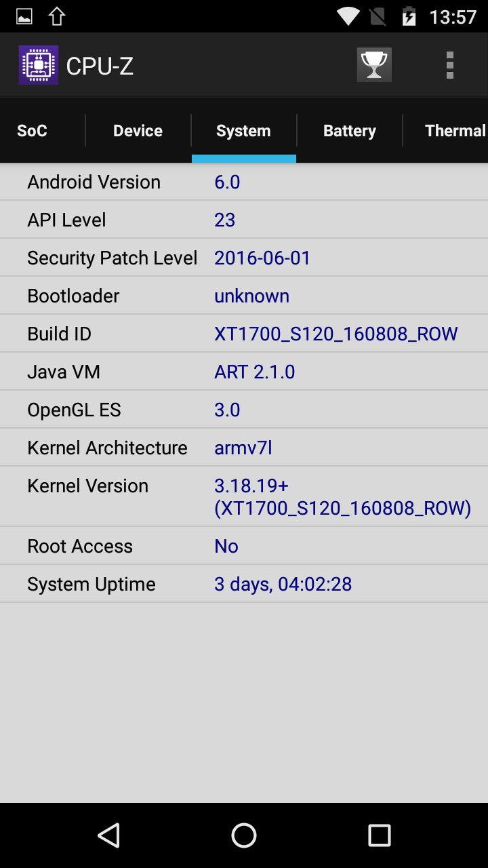488x868 pixels.
Task: Tap the CPU-Z app logo icon
Action: [39, 65]
